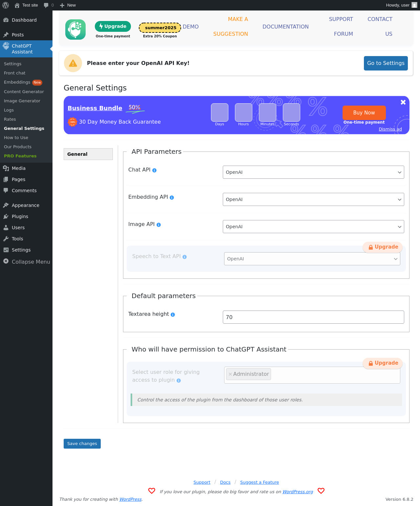This screenshot has height=506, width=420.
Task: Click the info icon beside Chat API
Action: [155, 171]
